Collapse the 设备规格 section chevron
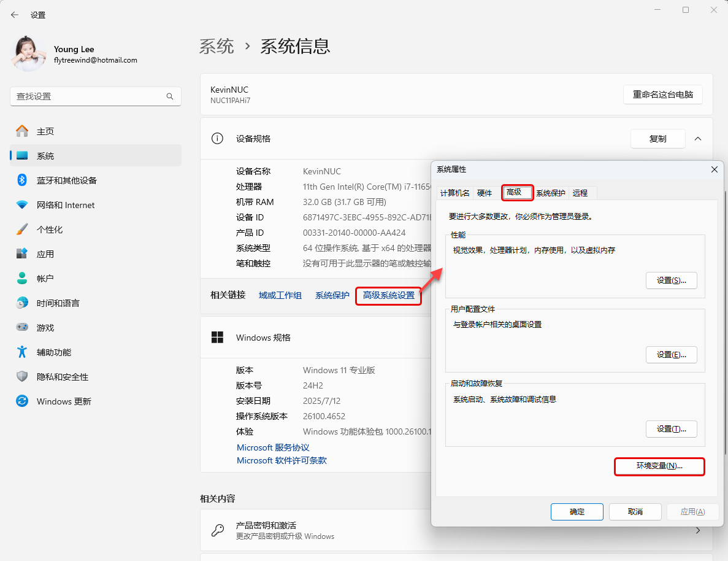728x561 pixels. pos(698,139)
